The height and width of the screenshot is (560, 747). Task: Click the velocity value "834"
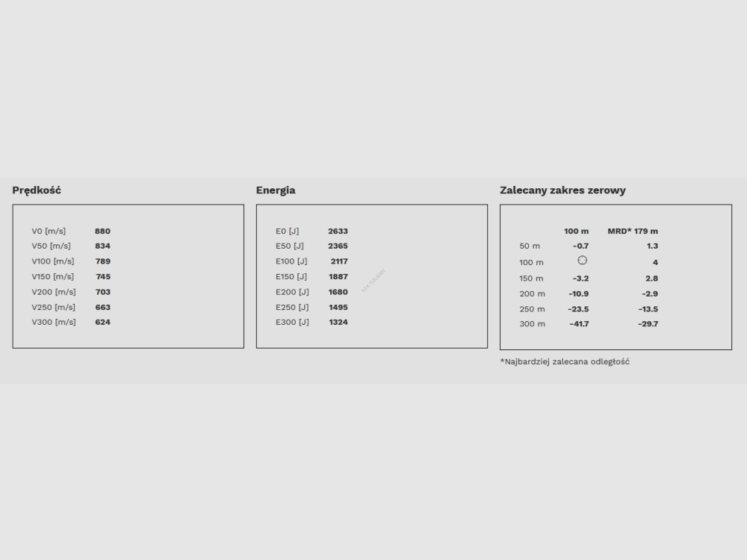pos(102,246)
